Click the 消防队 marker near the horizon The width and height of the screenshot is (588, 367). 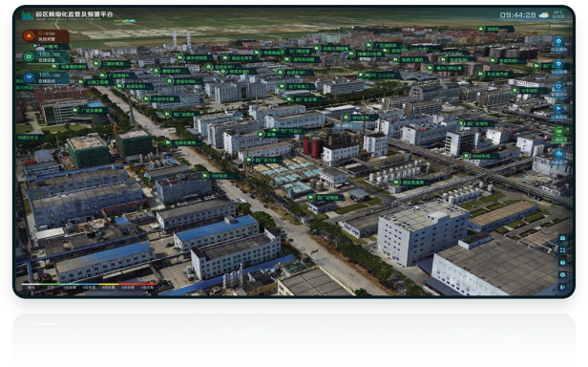click(495, 29)
